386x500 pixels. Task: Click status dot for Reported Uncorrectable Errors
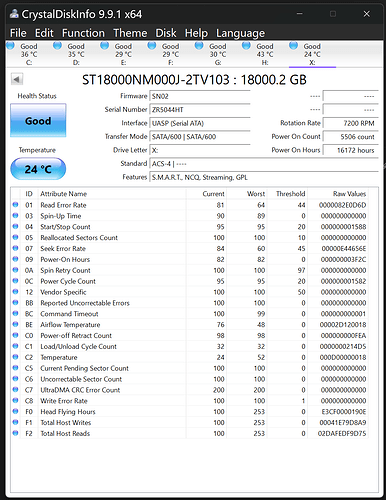[x=15, y=303]
